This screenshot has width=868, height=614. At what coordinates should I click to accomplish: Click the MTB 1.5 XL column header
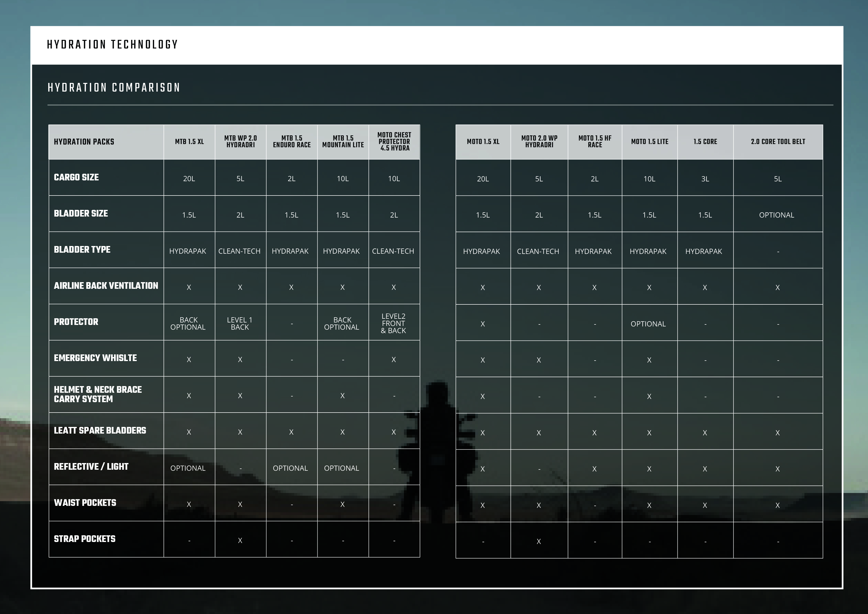(189, 142)
